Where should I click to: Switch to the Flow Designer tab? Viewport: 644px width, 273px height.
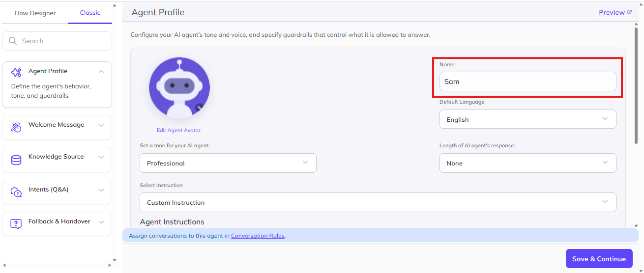click(x=35, y=13)
